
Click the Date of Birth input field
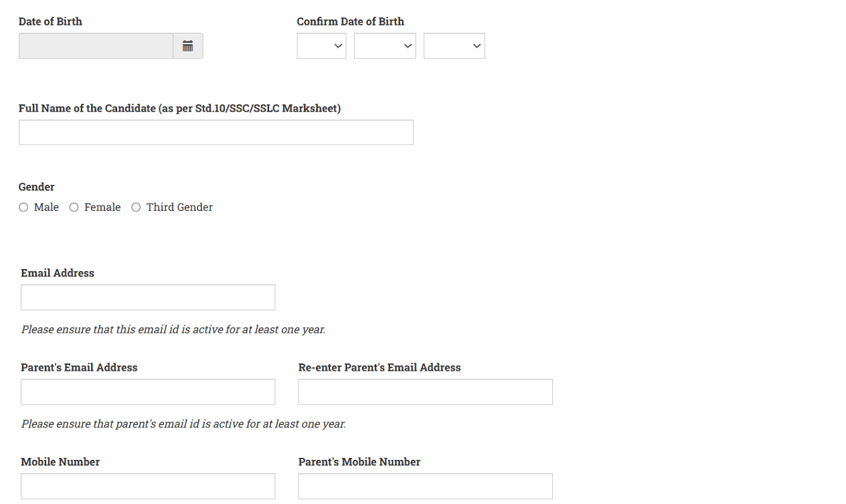pos(96,46)
